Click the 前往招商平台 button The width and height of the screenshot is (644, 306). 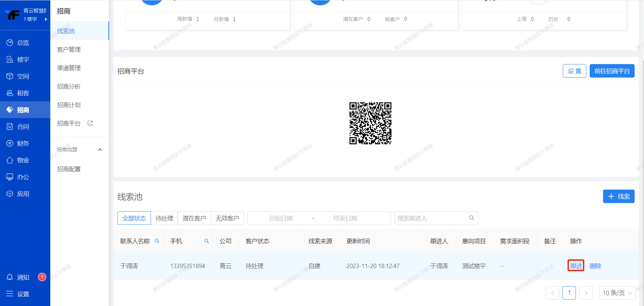(x=612, y=71)
